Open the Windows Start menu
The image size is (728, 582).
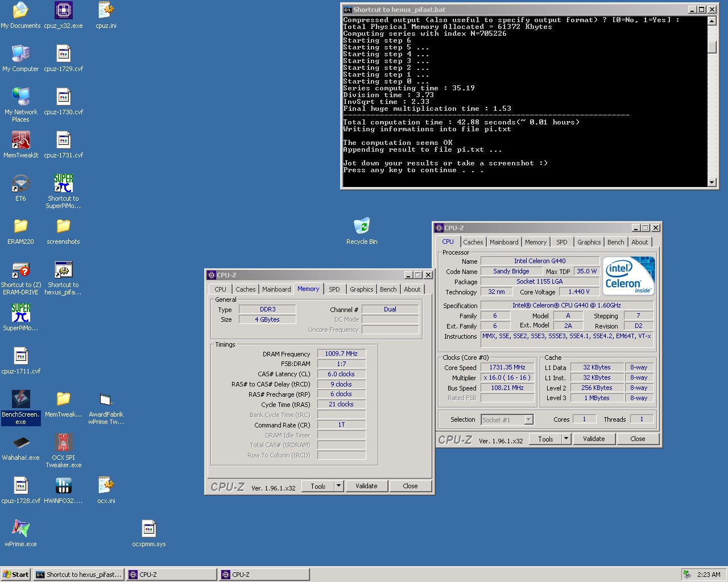click(x=16, y=575)
